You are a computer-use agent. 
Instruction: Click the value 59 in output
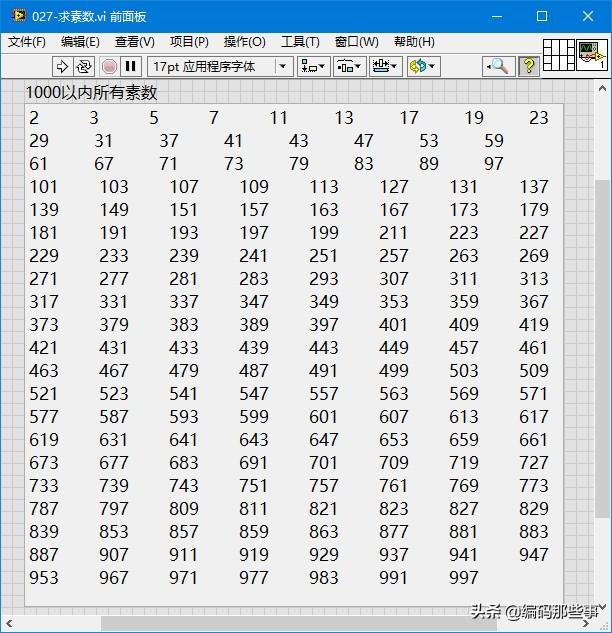point(494,141)
